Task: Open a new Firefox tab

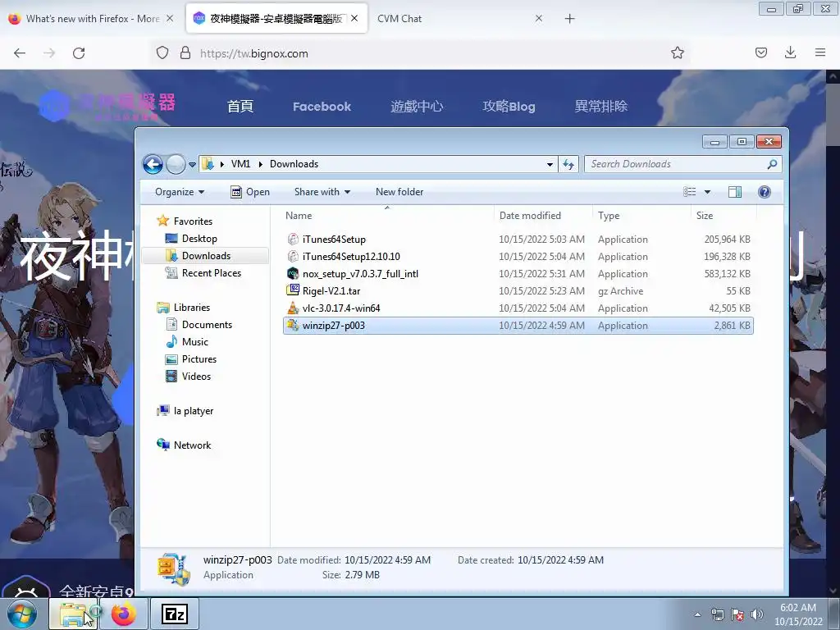Action: [x=569, y=19]
